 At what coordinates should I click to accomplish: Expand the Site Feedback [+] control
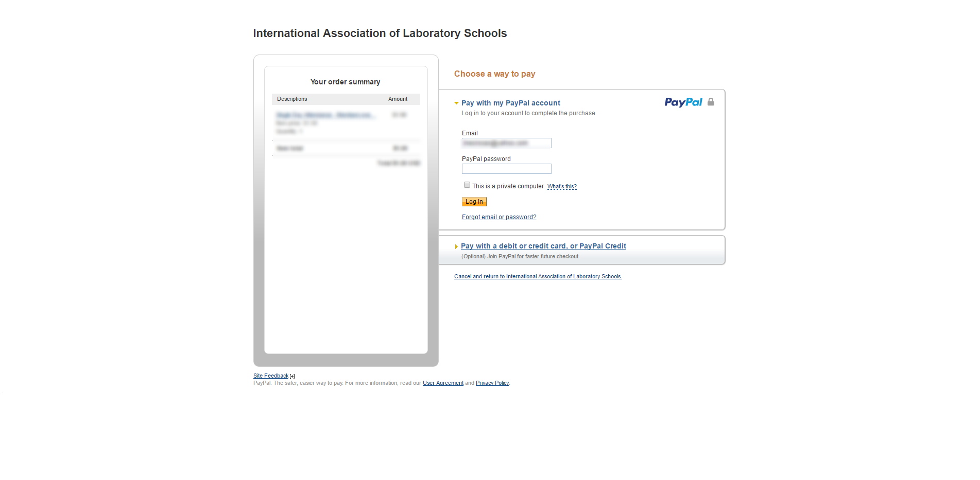pyautogui.click(x=292, y=376)
